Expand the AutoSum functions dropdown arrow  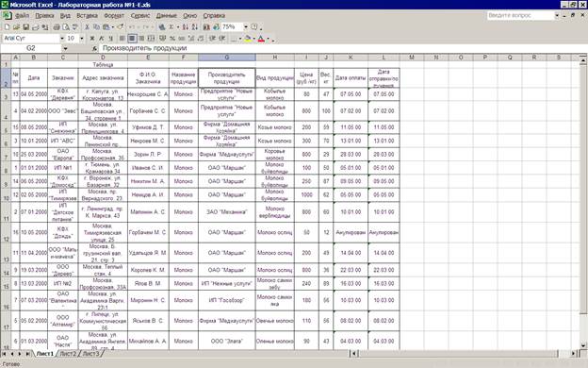point(178,27)
